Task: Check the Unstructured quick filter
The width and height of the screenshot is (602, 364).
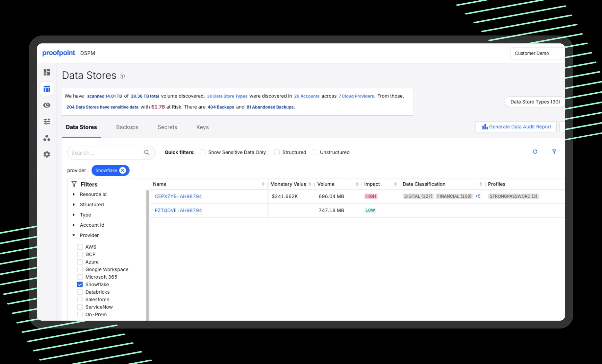Action: pos(314,152)
